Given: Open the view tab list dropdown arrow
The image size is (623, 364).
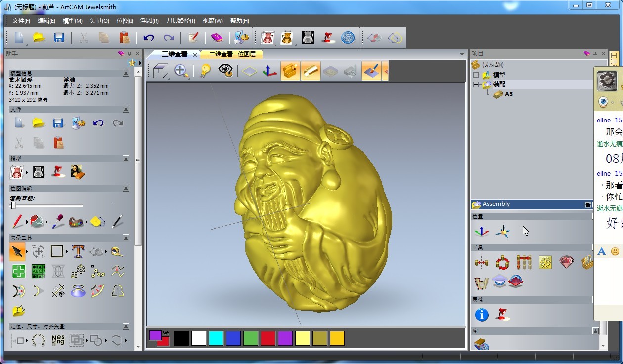Looking at the screenshot, I should coord(462,54).
